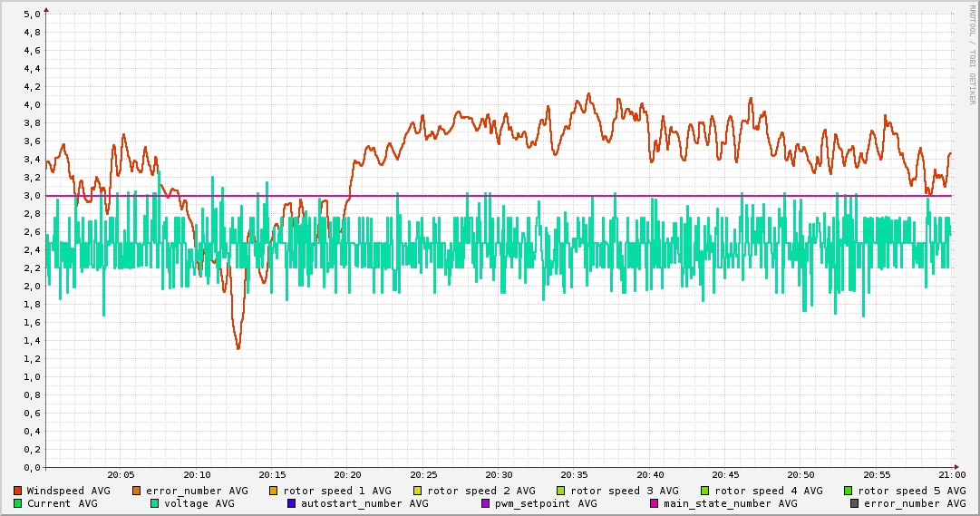
Task: Click the pink main_state_number AVG swatch
Action: pos(654,503)
